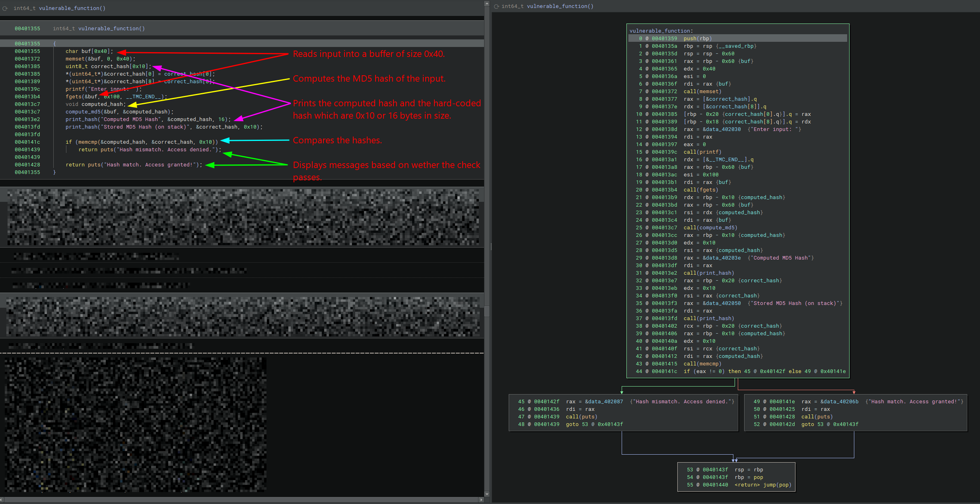This screenshot has width=980, height=504.
Task: Click address 004013c7 beside compute_md5 line
Action: click(27, 112)
